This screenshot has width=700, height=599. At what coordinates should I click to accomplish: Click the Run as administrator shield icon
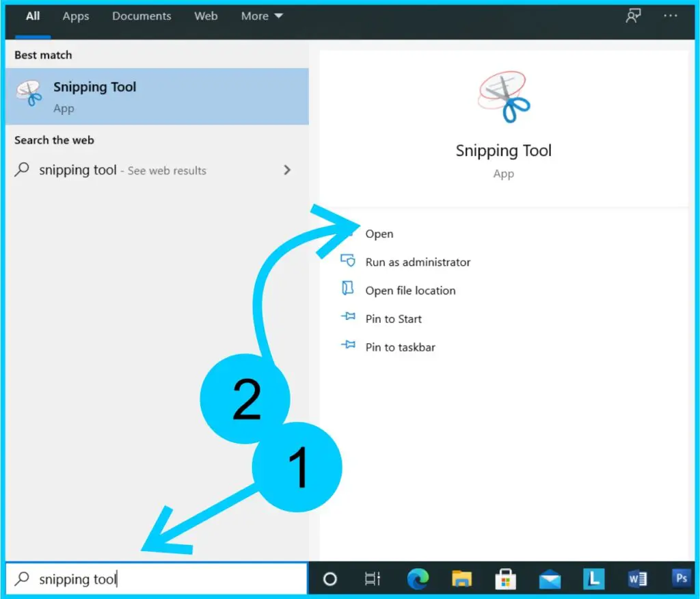click(348, 261)
